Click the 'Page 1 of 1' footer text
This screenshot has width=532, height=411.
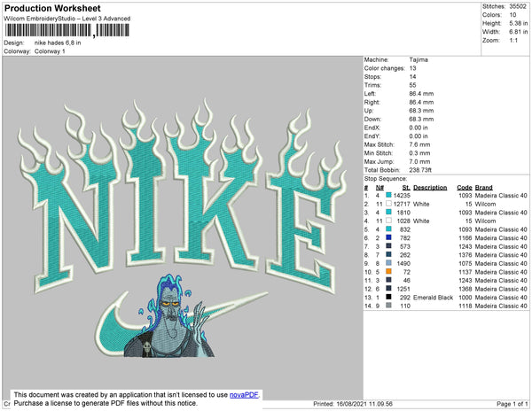click(x=512, y=404)
